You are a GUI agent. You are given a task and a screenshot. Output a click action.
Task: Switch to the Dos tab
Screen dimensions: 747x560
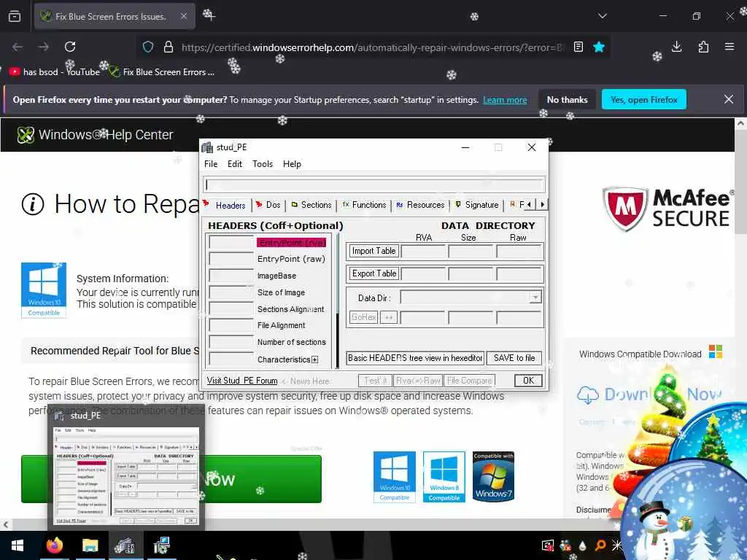coord(268,205)
